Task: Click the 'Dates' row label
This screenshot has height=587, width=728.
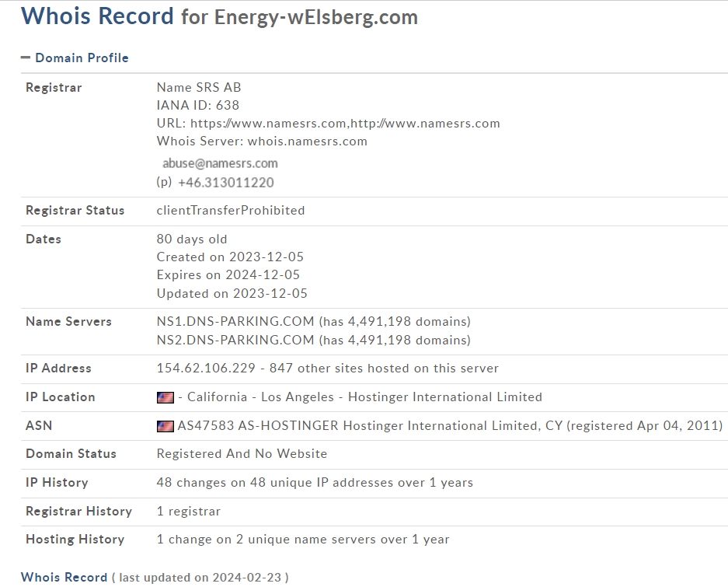Action: 44,239
